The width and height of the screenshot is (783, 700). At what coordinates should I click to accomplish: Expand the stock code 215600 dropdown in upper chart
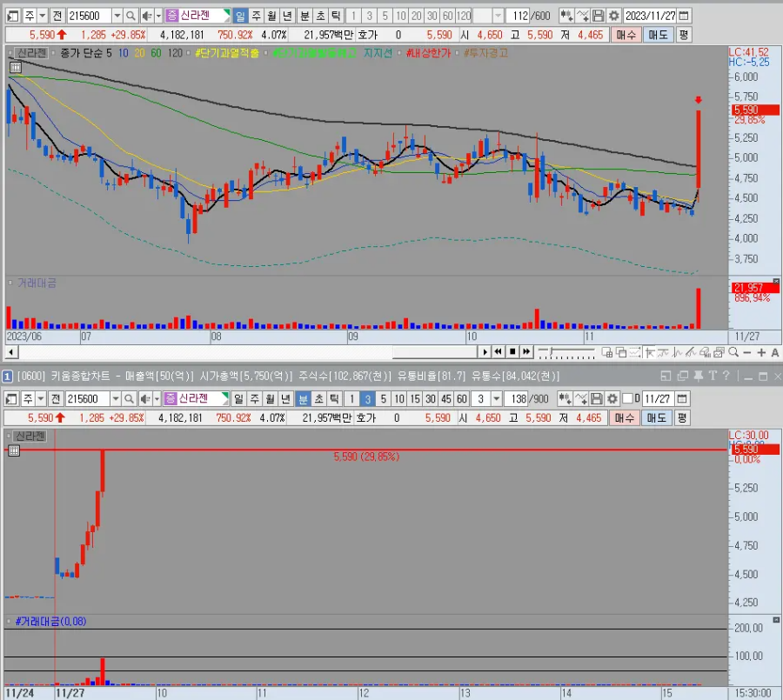[117, 16]
